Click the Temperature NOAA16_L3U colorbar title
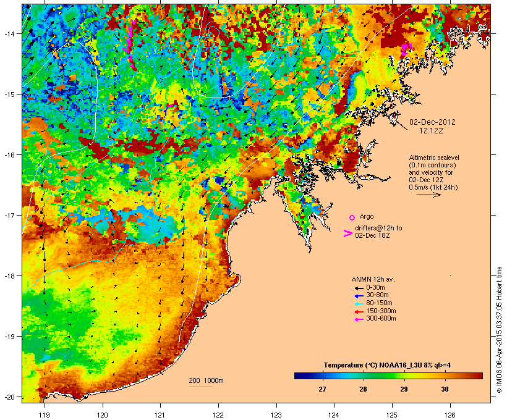Image resolution: width=507 pixels, height=420 pixels. click(x=387, y=365)
